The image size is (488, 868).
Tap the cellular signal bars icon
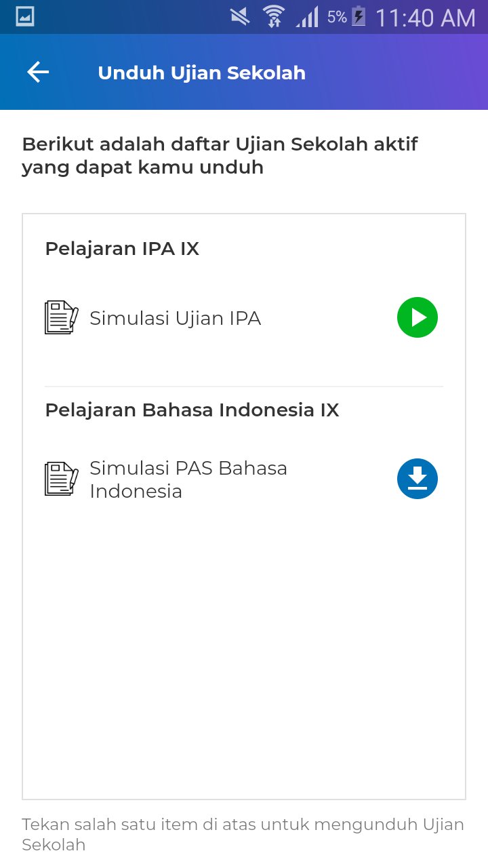[307, 17]
